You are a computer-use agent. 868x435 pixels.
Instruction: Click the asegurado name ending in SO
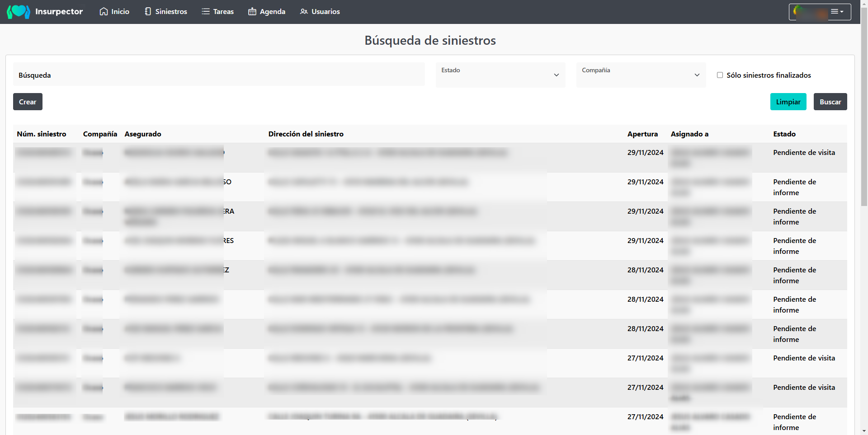[178, 182]
